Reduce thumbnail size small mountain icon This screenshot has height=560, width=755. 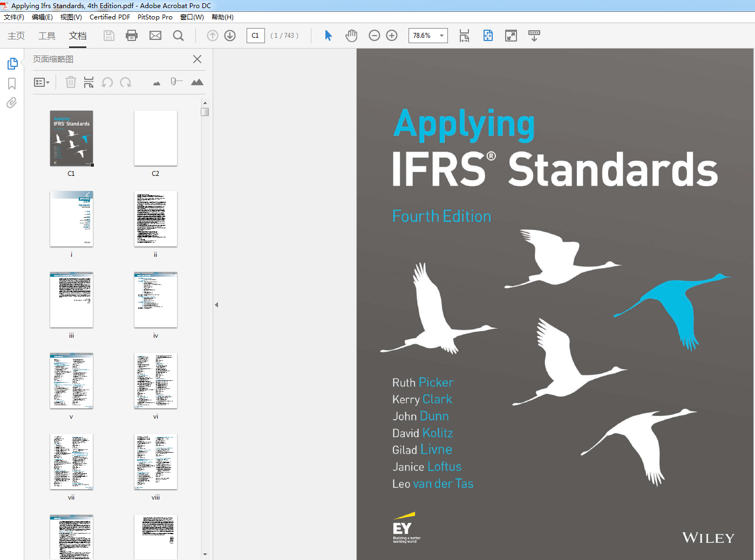pos(157,83)
